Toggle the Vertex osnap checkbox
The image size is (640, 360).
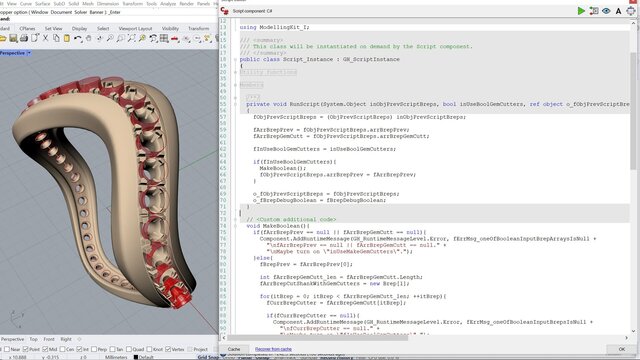(168, 349)
